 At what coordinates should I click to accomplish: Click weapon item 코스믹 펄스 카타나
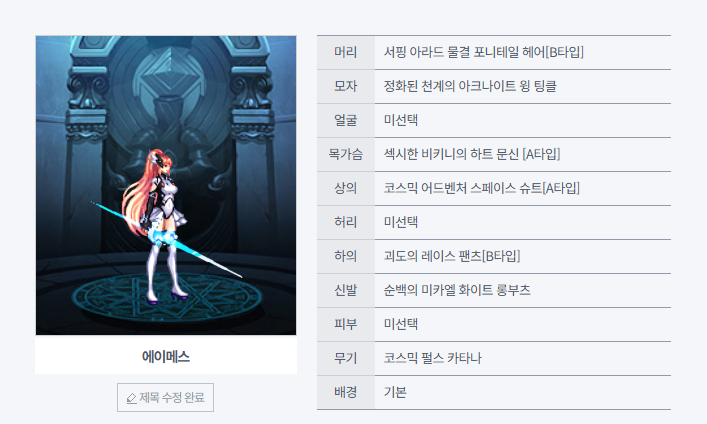coord(433,358)
